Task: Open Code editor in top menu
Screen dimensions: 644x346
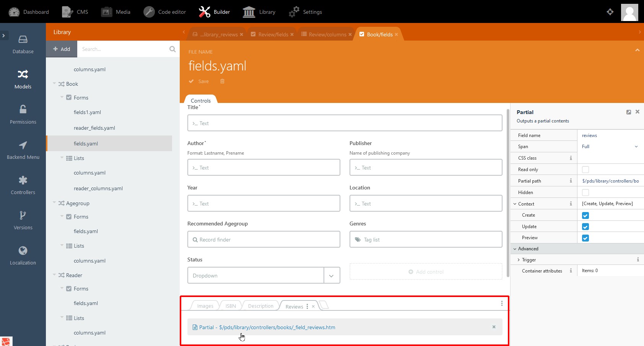Action: [165, 12]
